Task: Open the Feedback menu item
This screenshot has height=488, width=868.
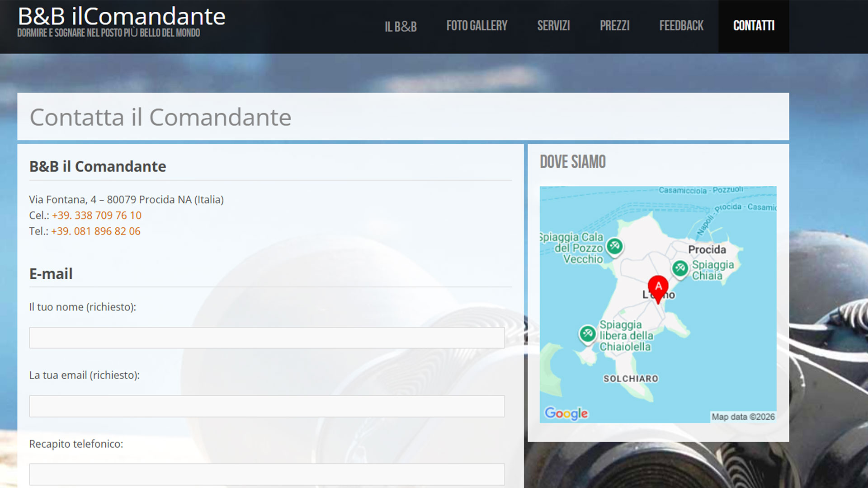Action: tap(681, 26)
